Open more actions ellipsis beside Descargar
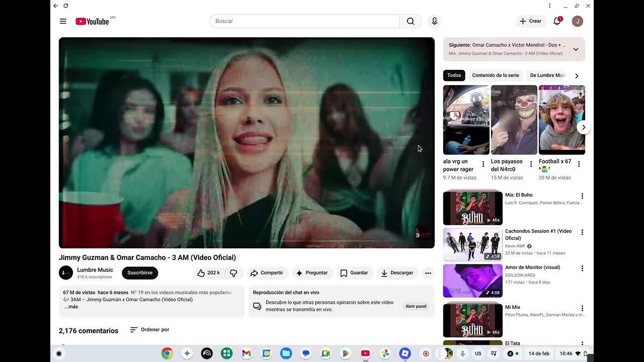 [428, 273]
